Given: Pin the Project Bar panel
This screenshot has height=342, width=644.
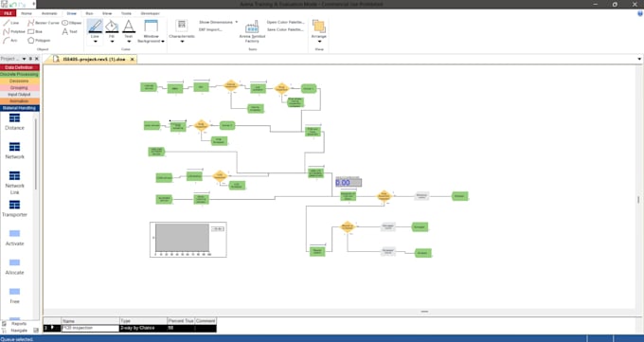Looking at the screenshot, I should 30,59.
